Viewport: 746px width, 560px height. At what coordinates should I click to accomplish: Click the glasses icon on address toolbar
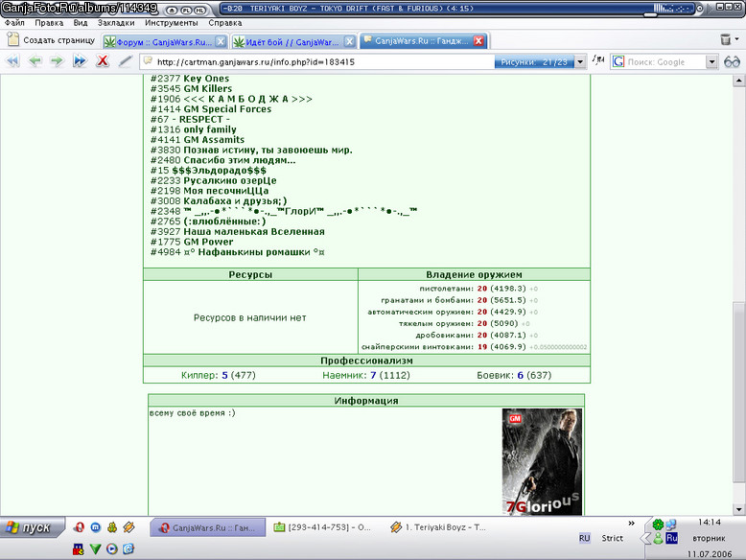coord(732,62)
